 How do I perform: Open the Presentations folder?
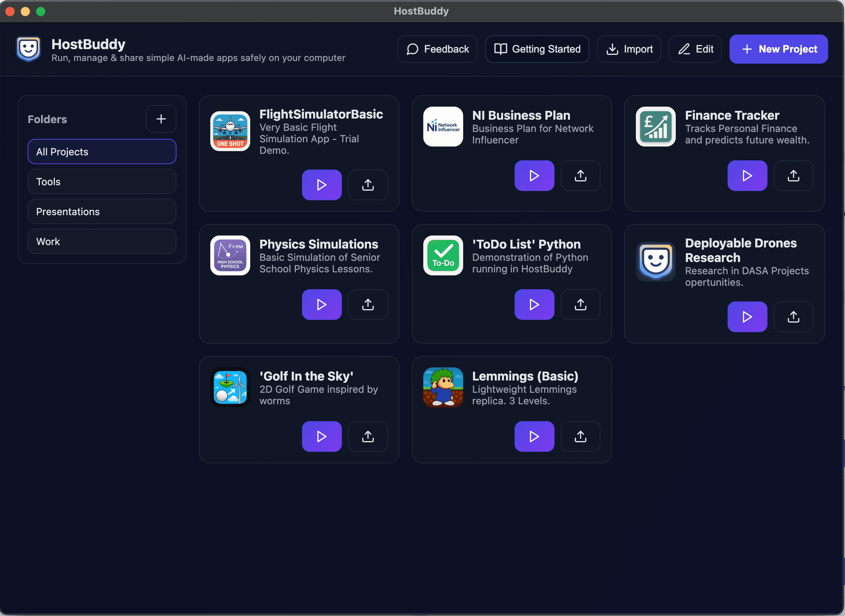point(102,212)
